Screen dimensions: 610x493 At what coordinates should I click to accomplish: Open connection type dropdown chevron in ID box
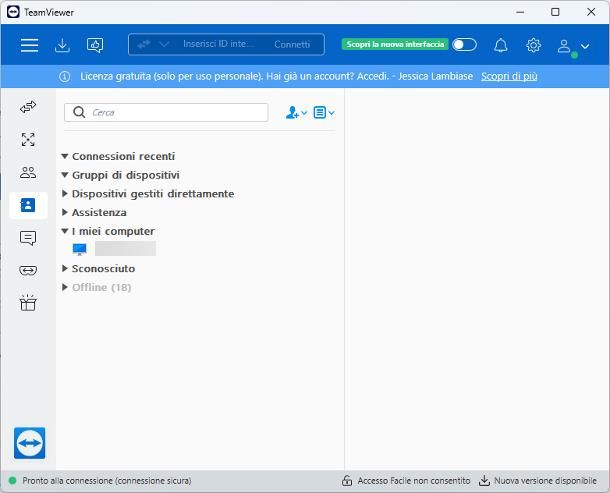(164, 44)
